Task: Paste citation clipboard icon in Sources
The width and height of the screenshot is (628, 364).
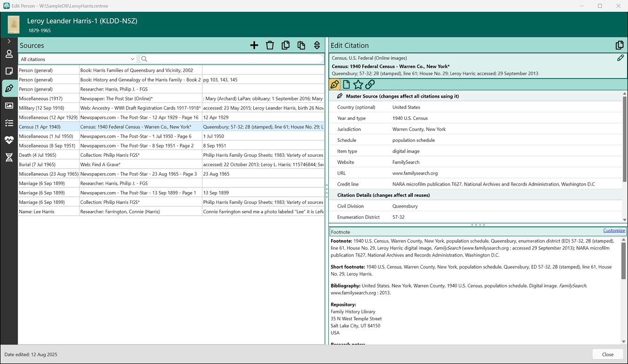Action: tap(301, 45)
